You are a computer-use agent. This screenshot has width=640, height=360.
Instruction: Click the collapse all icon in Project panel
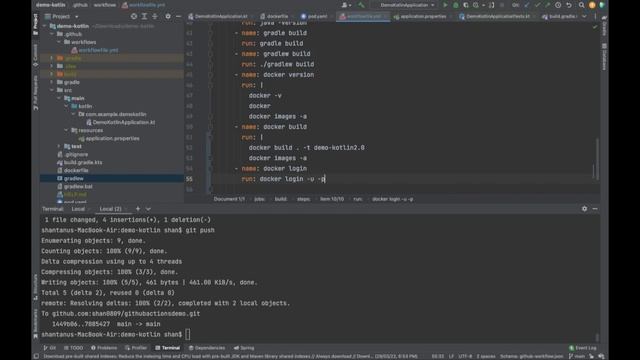[155, 16]
